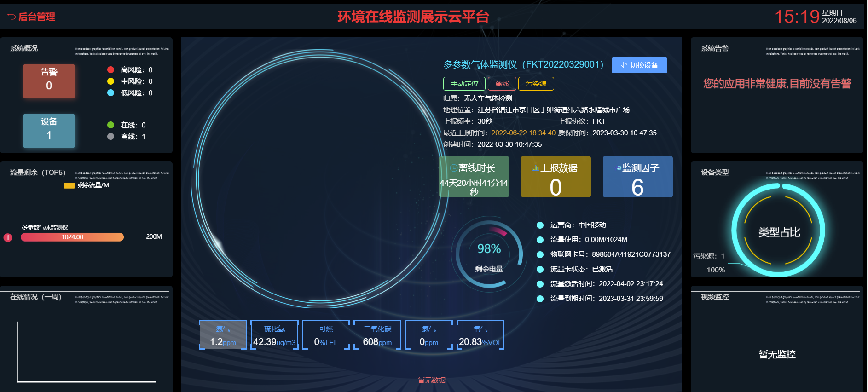Click the 系统告警 panel title
The height and width of the screenshot is (392, 868).
[715, 48]
